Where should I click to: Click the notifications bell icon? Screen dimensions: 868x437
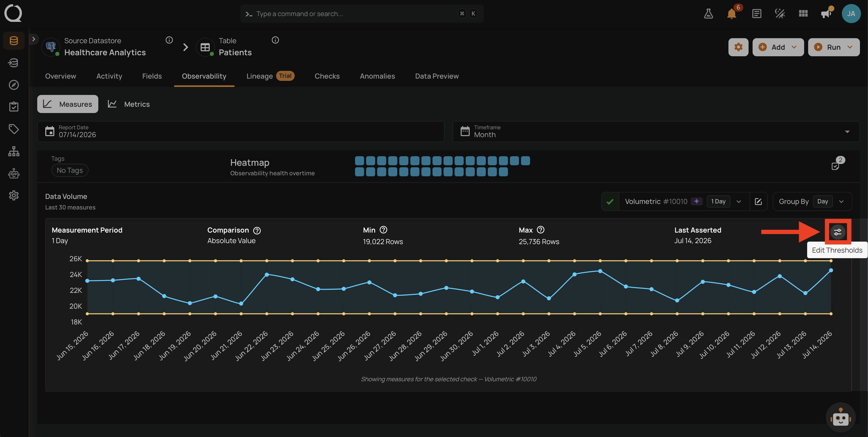(x=731, y=14)
